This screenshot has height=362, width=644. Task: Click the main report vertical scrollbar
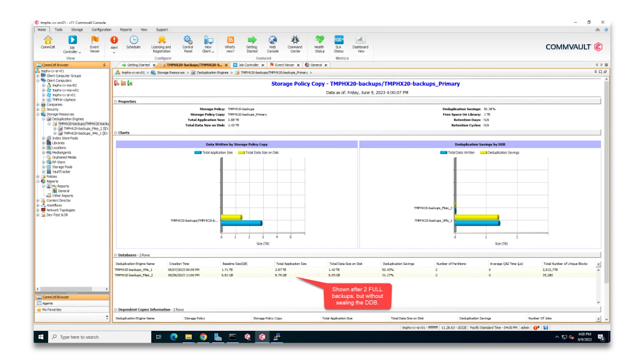(607, 183)
